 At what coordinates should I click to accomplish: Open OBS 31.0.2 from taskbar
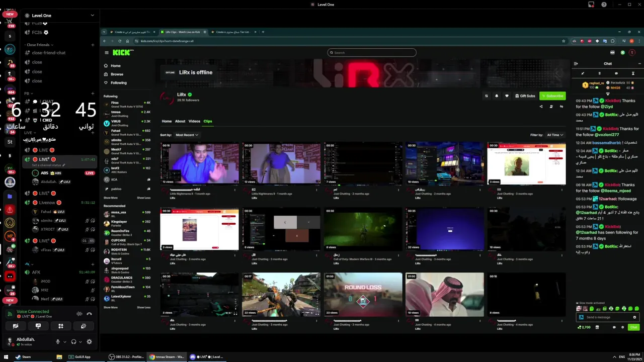[127, 357]
